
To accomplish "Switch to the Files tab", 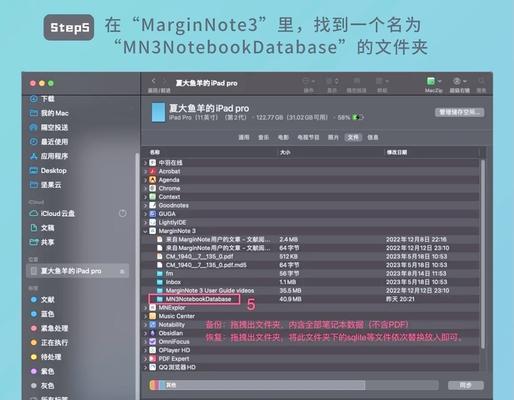I will [x=353, y=137].
